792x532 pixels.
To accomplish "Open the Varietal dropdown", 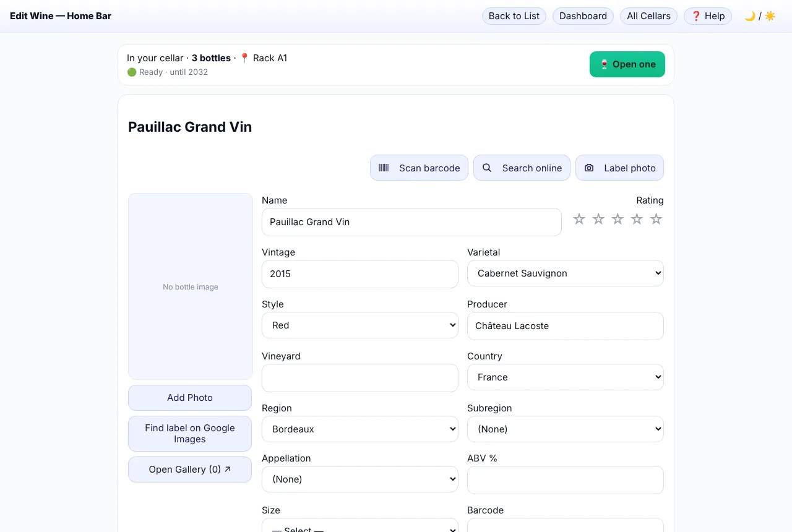I will (x=566, y=273).
